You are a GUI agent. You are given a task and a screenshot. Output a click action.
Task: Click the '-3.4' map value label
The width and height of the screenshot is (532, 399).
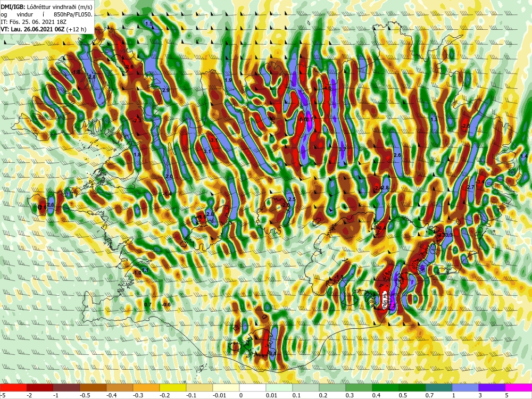480,182
